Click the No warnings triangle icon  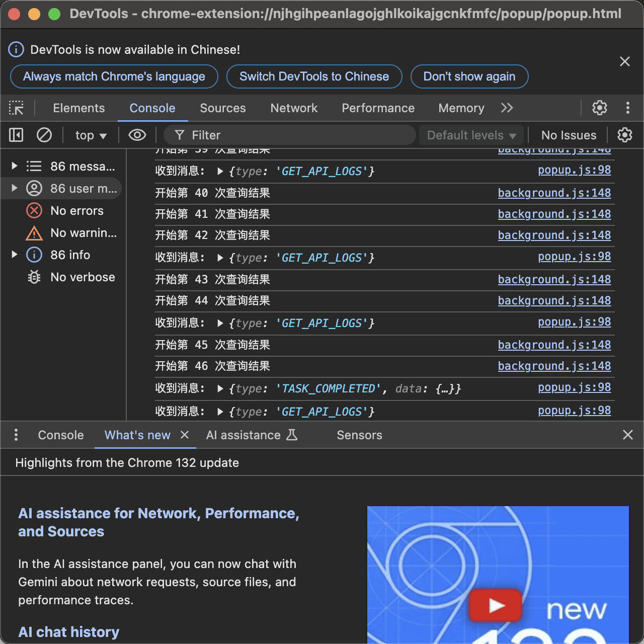34,233
